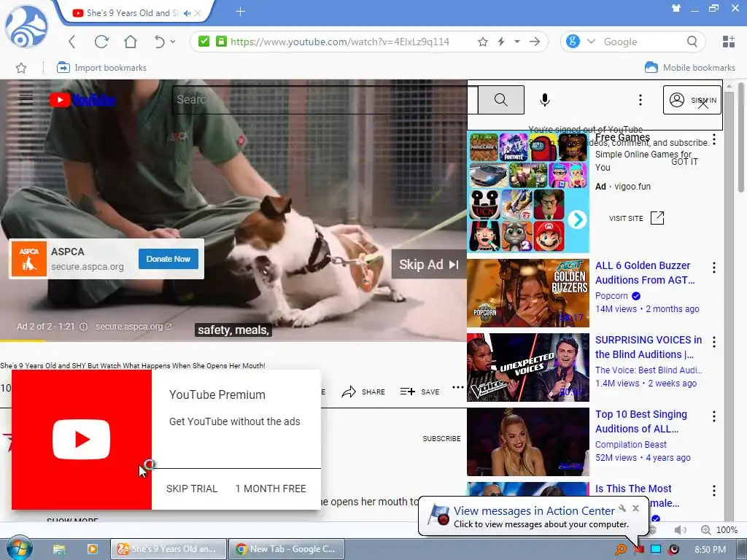Open the address bar dropdown arrow

(x=517, y=42)
